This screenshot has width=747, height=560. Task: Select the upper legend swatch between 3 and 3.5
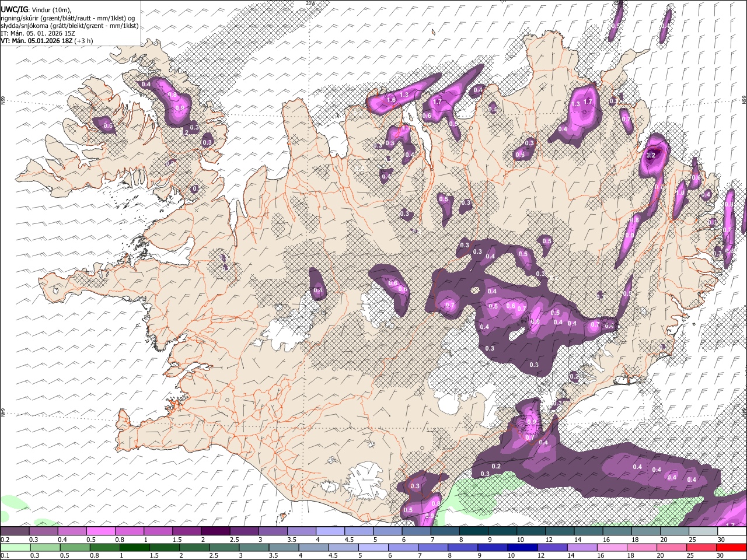tap(273, 531)
